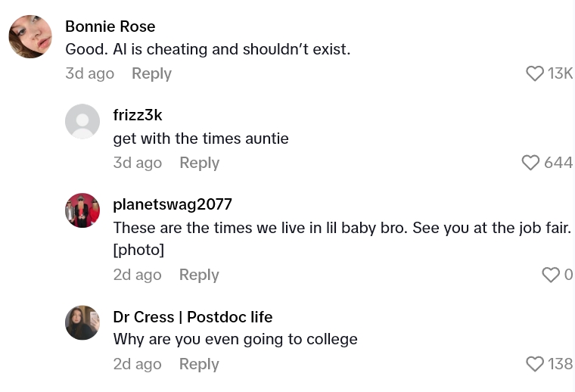Image resolution: width=575 pixels, height=392 pixels.
Task: Open frizz3k's default avatar
Action: [82, 121]
